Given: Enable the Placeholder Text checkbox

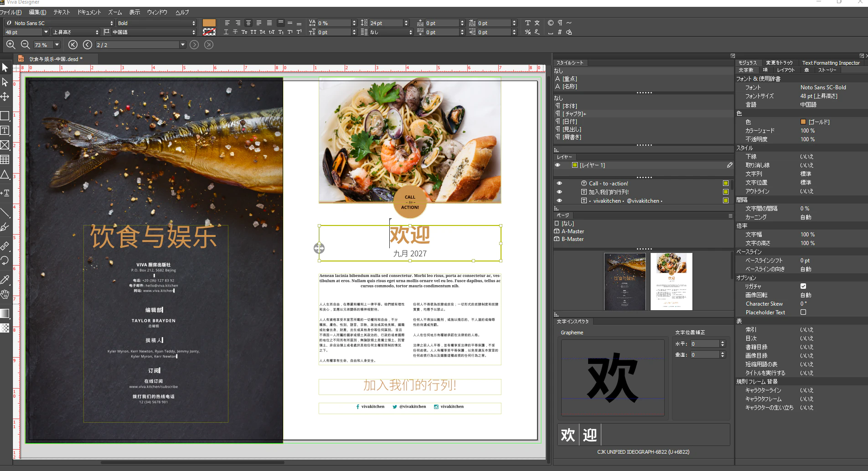Looking at the screenshot, I should tap(803, 312).
